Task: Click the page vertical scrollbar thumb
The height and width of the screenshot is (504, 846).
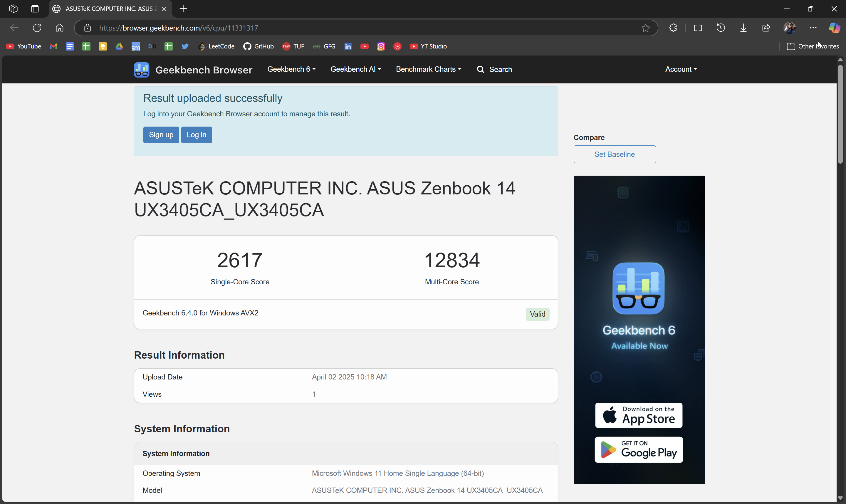Action: click(840, 114)
